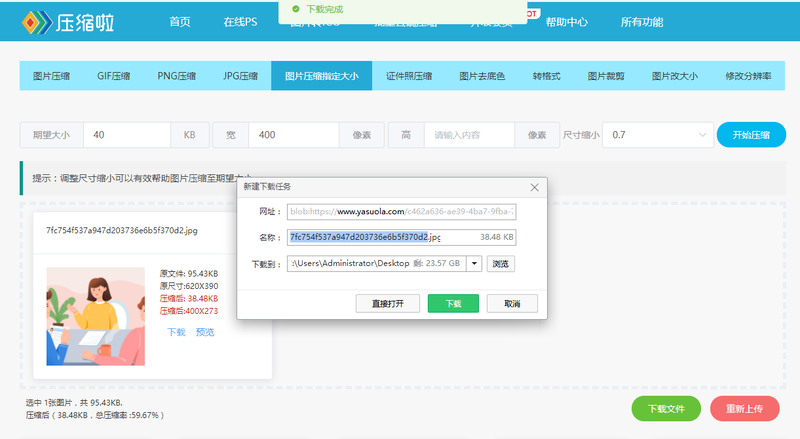Switch to the PNG压缩 tab

(177, 76)
